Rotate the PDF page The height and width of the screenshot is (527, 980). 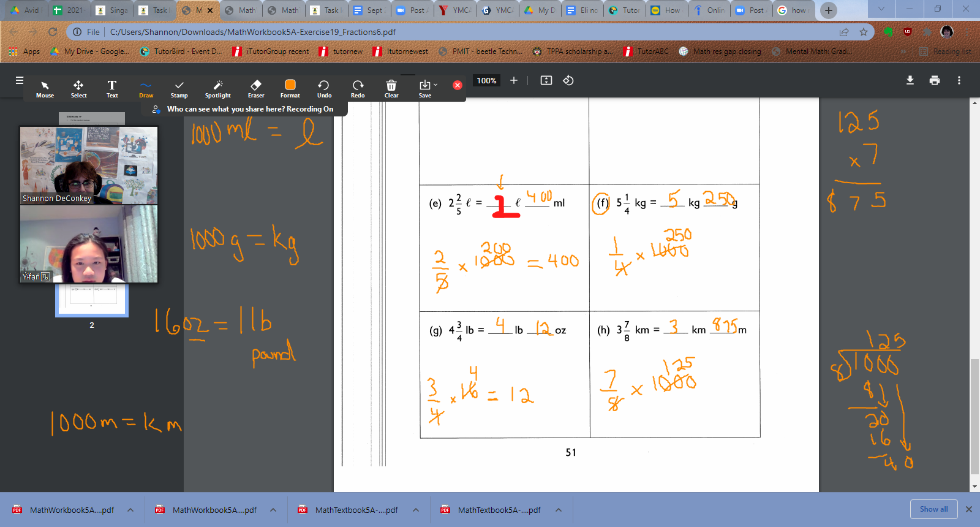coord(568,80)
